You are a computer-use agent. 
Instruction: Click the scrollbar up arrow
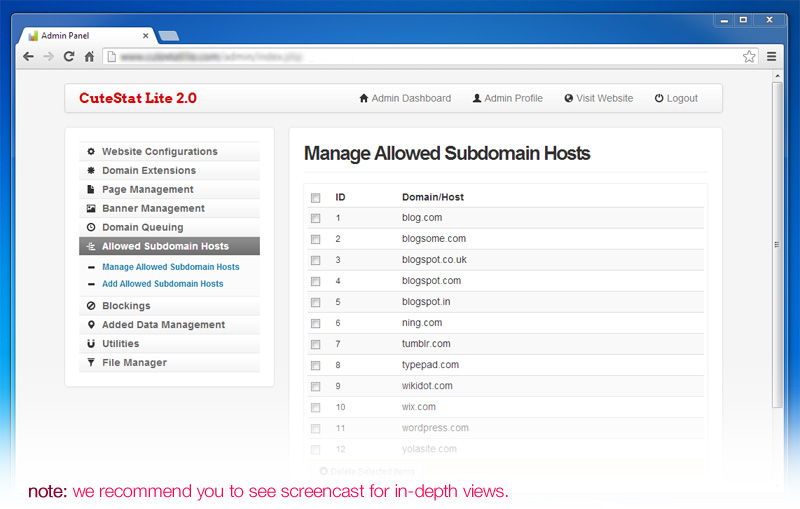777,76
